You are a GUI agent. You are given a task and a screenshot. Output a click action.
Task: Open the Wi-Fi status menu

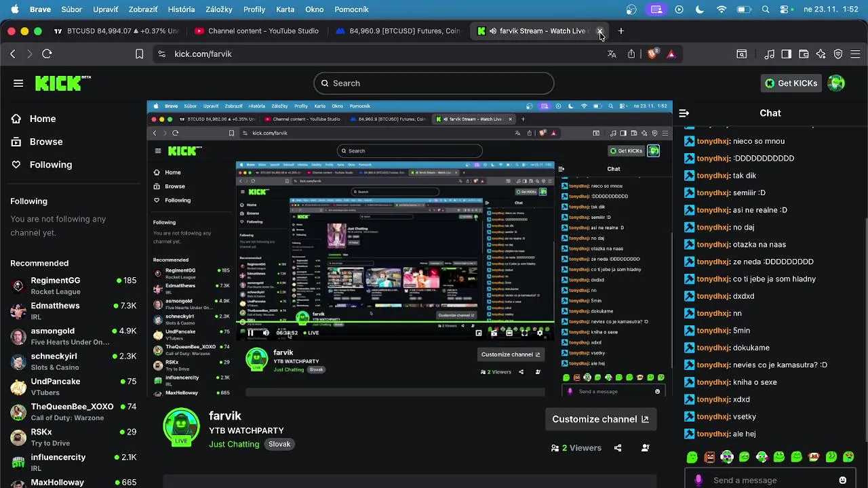point(722,9)
